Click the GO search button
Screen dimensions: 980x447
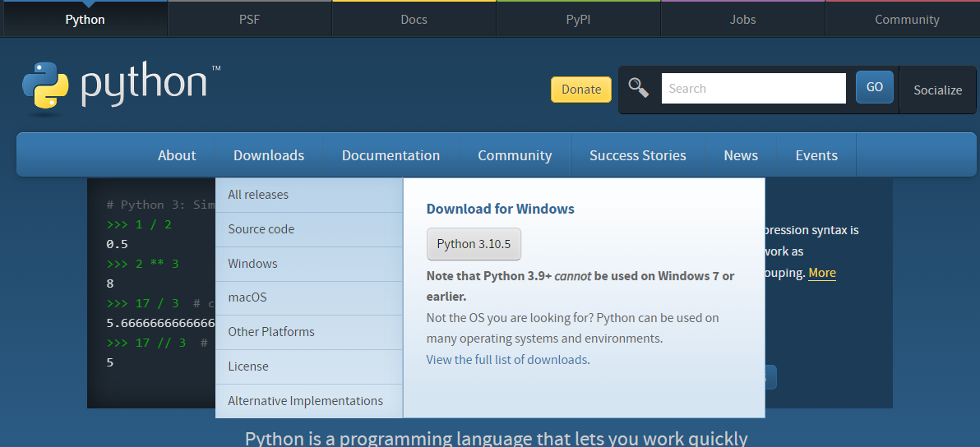[875, 87]
